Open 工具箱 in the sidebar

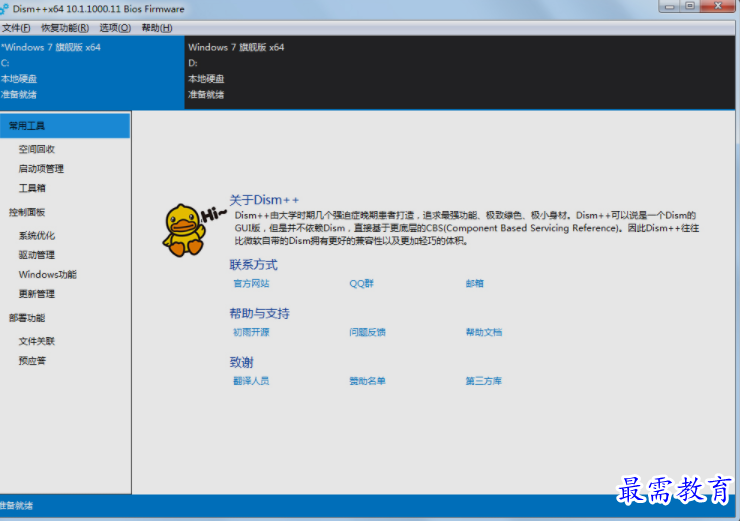[x=32, y=188]
